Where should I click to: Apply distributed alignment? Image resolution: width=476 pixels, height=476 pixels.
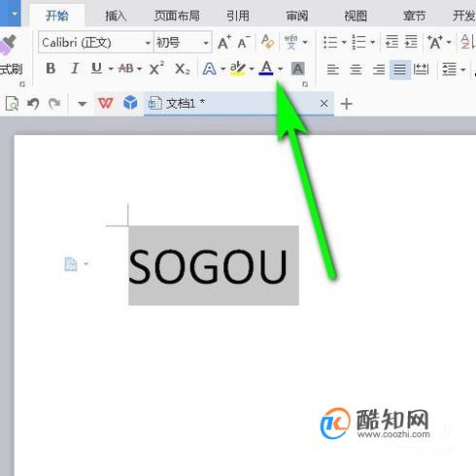pyautogui.click(x=421, y=69)
